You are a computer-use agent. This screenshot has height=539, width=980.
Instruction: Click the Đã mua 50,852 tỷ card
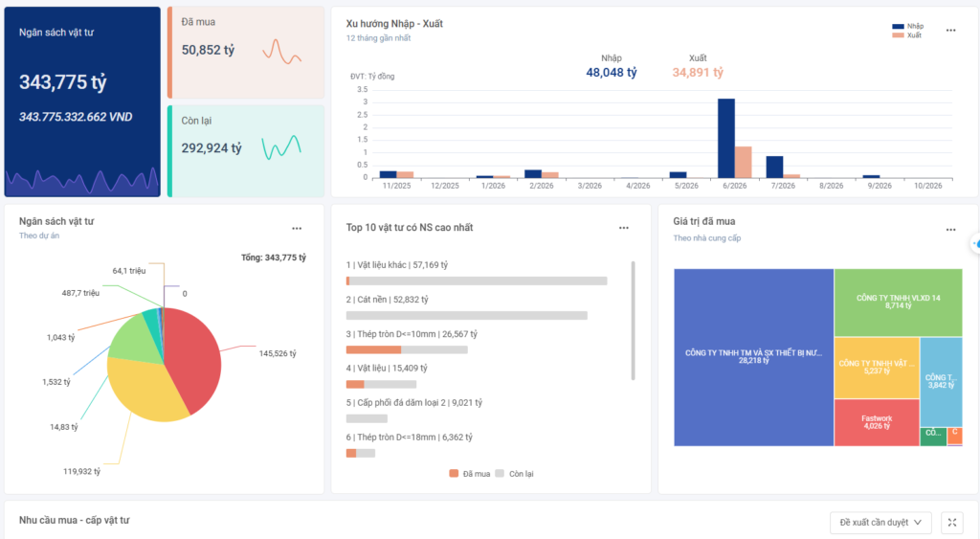[246, 53]
